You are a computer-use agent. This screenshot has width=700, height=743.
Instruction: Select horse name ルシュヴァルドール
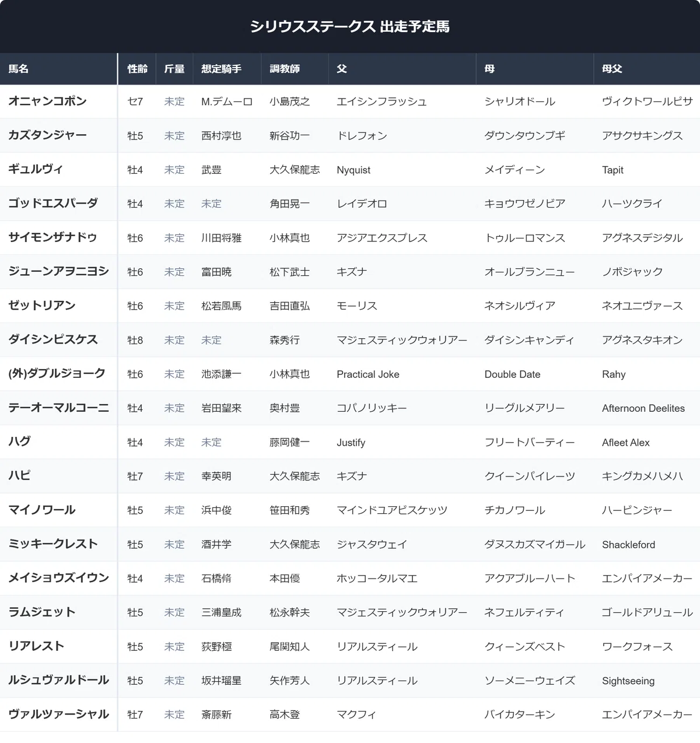[58, 680]
